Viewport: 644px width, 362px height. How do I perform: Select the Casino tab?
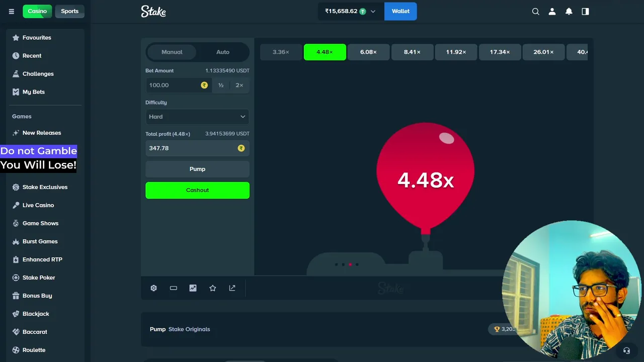37,11
